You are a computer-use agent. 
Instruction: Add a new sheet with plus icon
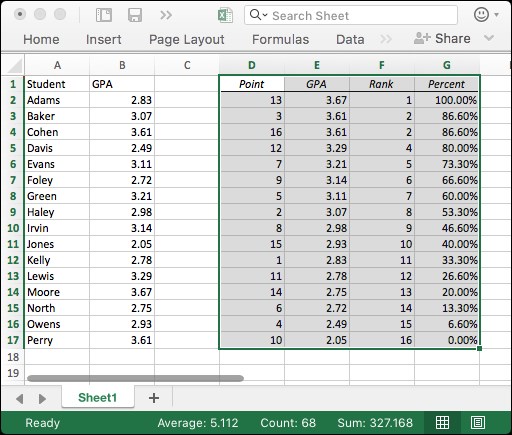click(x=154, y=398)
